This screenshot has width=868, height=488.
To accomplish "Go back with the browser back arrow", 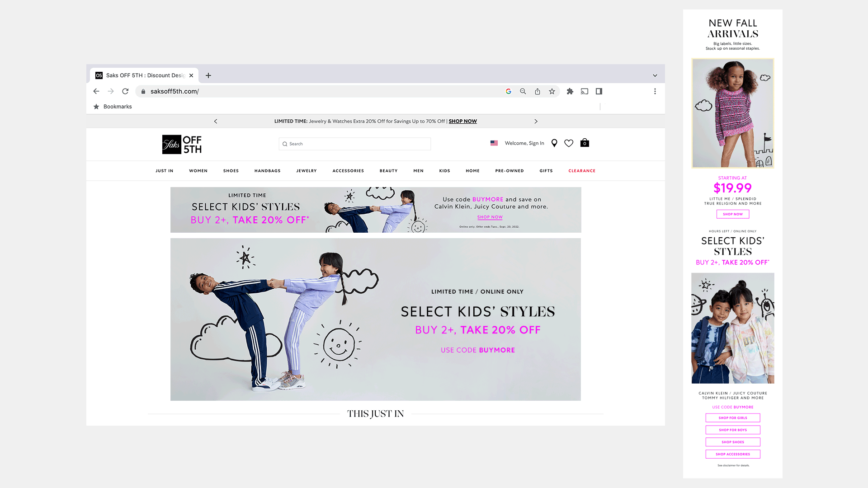I will (x=96, y=91).
